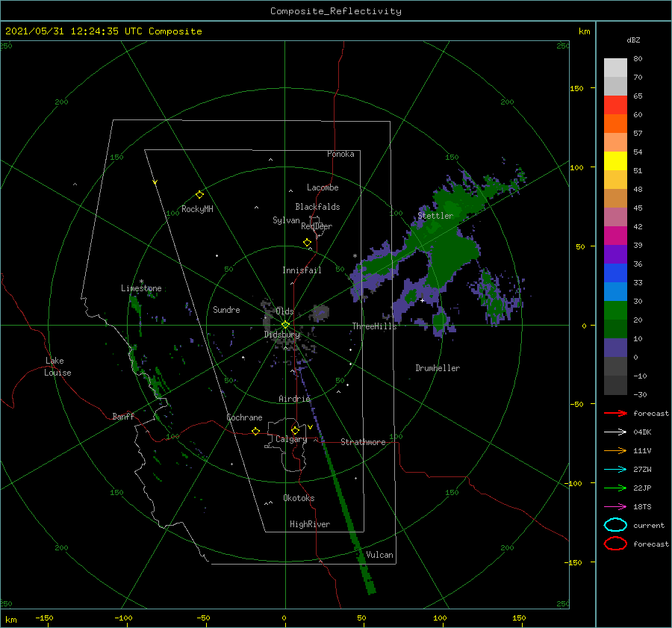Click the Innisfail label
This screenshot has width=672, height=628.
(302, 270)
